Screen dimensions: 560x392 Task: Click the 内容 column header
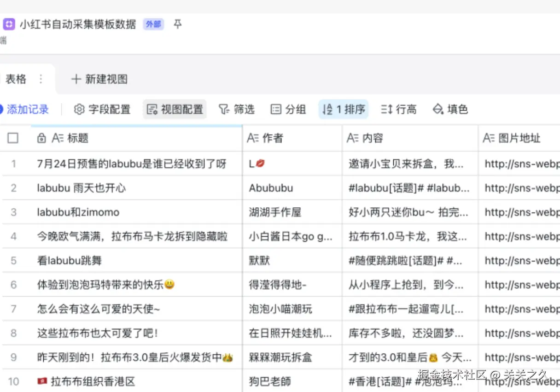[410, 138]
